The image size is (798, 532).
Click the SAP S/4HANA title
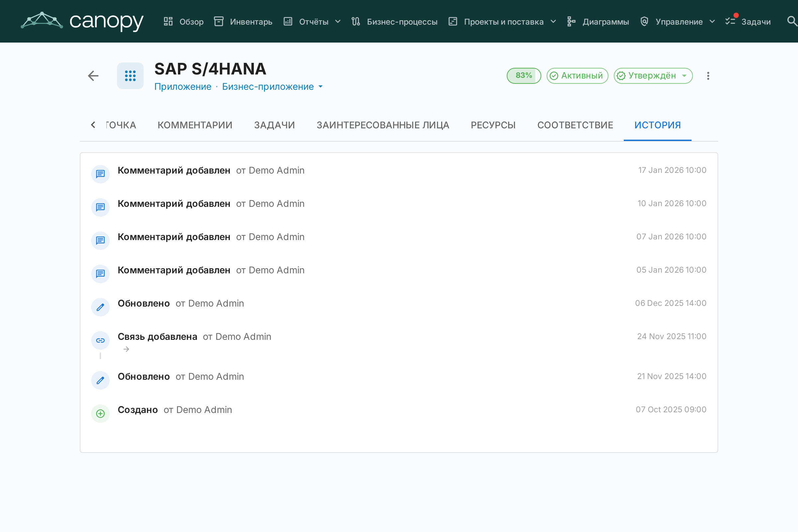tap(210, 69)
